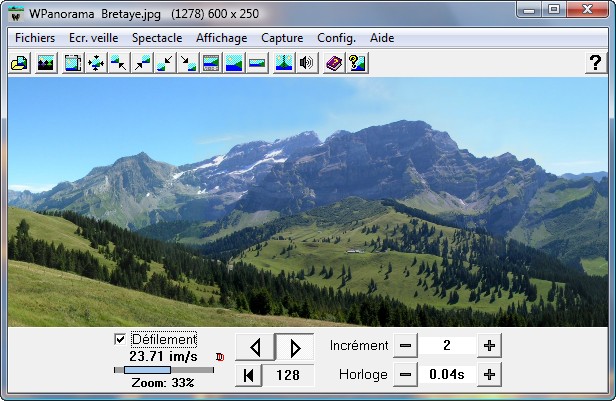Click the large question mark help button
The image size is (616, 401).
pyautogui.click(x=596, y=63)
